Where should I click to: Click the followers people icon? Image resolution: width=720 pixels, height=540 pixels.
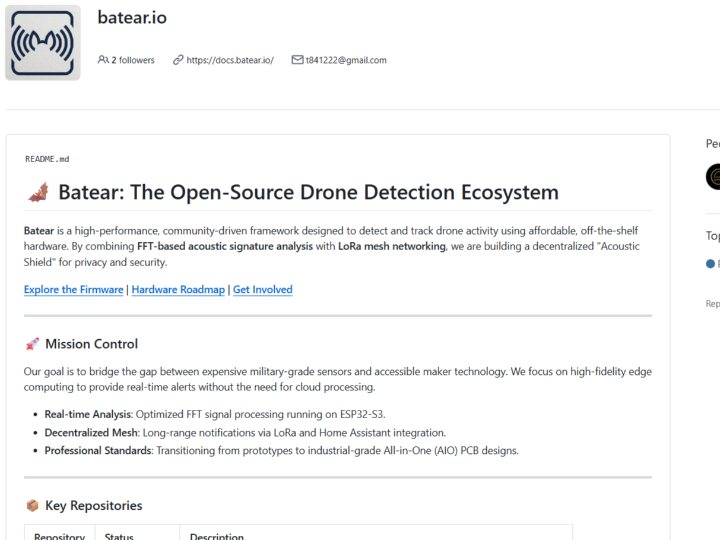pos(103,60)
